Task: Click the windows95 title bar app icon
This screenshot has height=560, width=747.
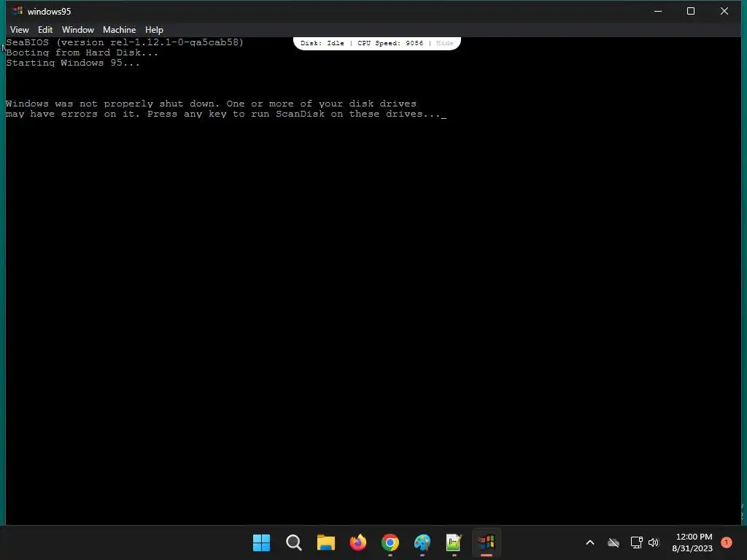Action: click(18, 11)
